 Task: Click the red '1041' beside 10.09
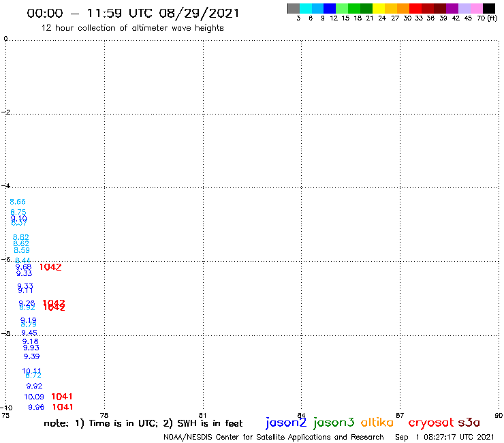[x=62, y=397]
